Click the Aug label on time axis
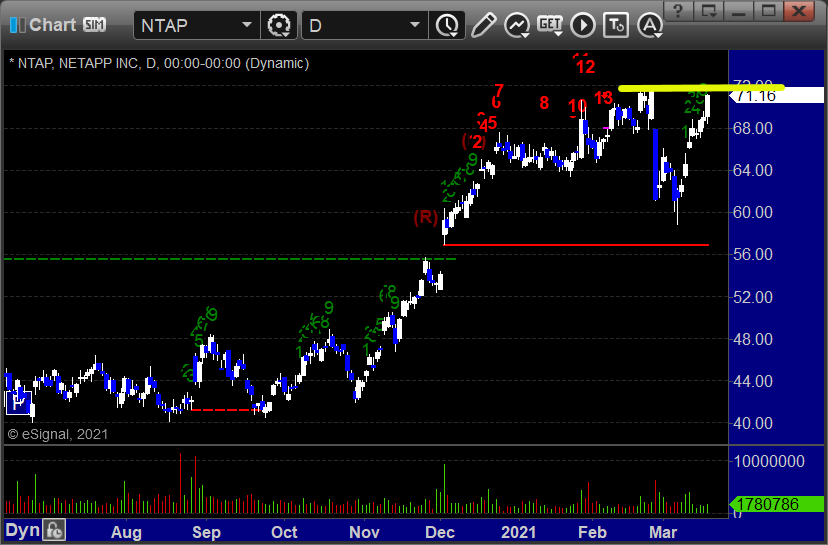Viewport: 828px width, 545px height. click(x=126, y=532)
